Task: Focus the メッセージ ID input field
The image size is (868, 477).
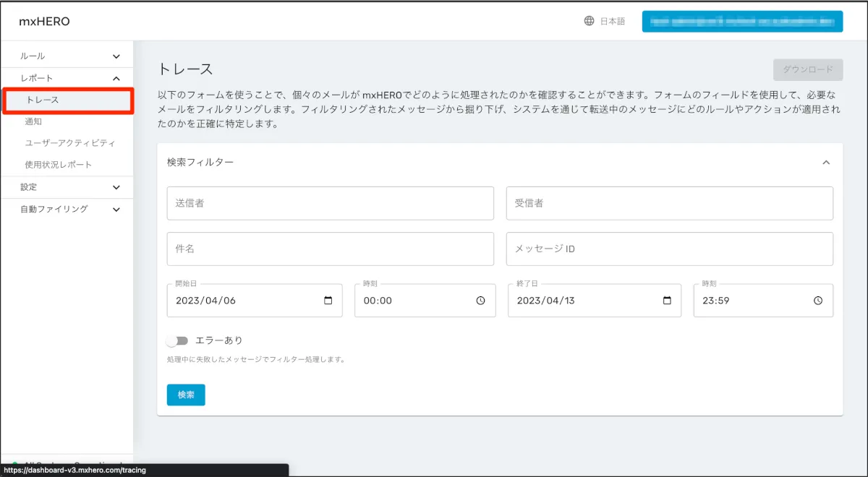Action: click(669, 249)
